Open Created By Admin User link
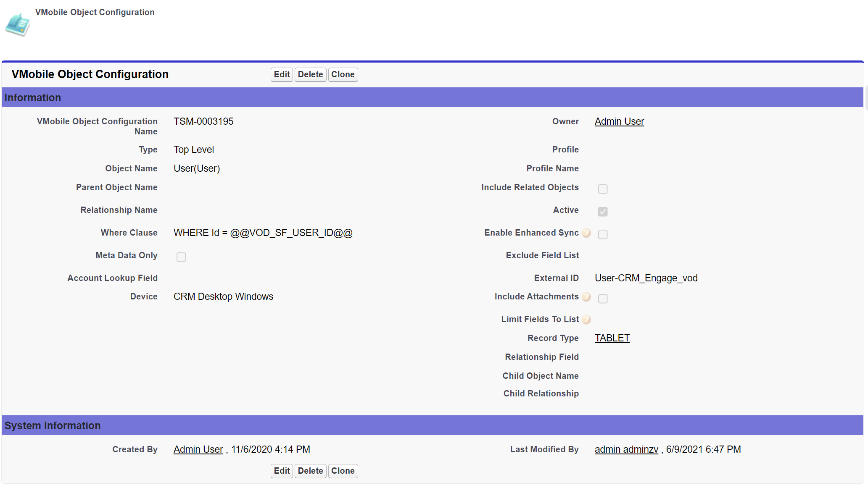868x493 pixels. pos(198,449)
